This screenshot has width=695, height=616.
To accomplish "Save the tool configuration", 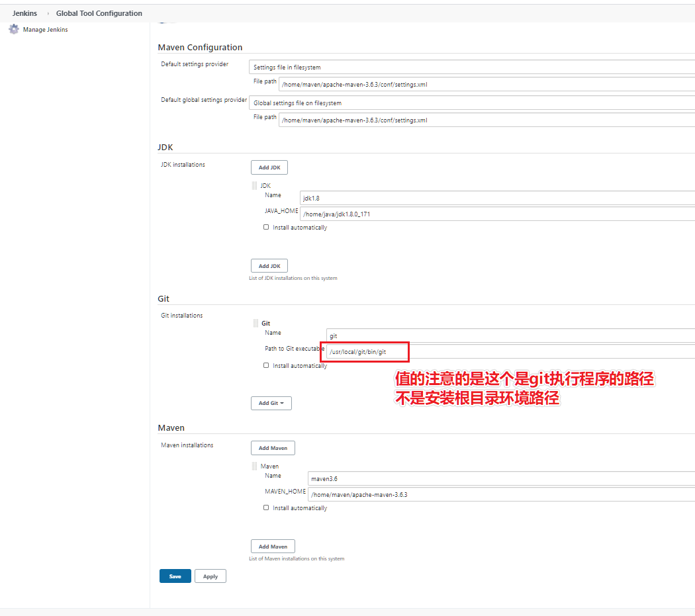I will click(175, 576).
